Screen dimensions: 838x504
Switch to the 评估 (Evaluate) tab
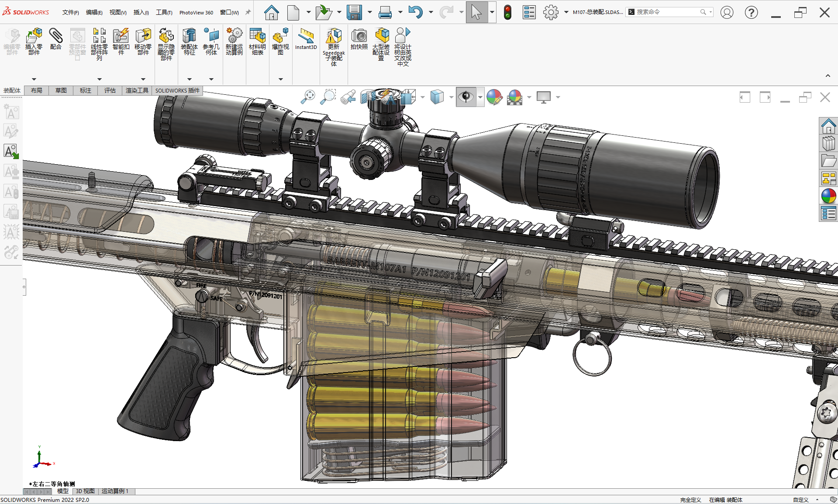tap(110, 90)
